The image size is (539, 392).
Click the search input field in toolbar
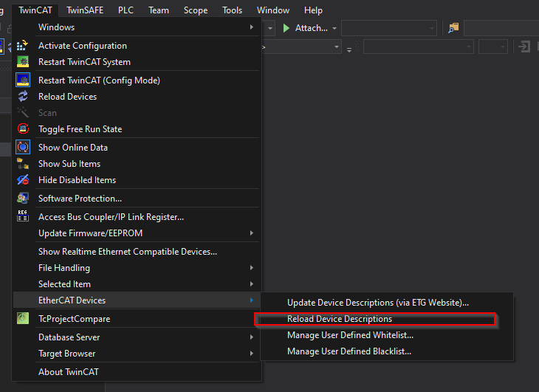(501, 28)
